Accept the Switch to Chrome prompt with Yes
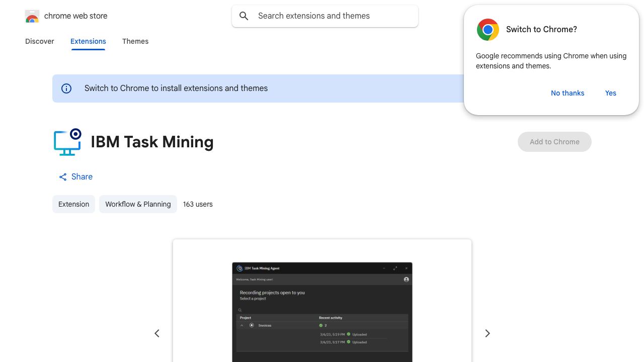Image resolution: width=644 pixels, height=362 pixels. point(611,93)
